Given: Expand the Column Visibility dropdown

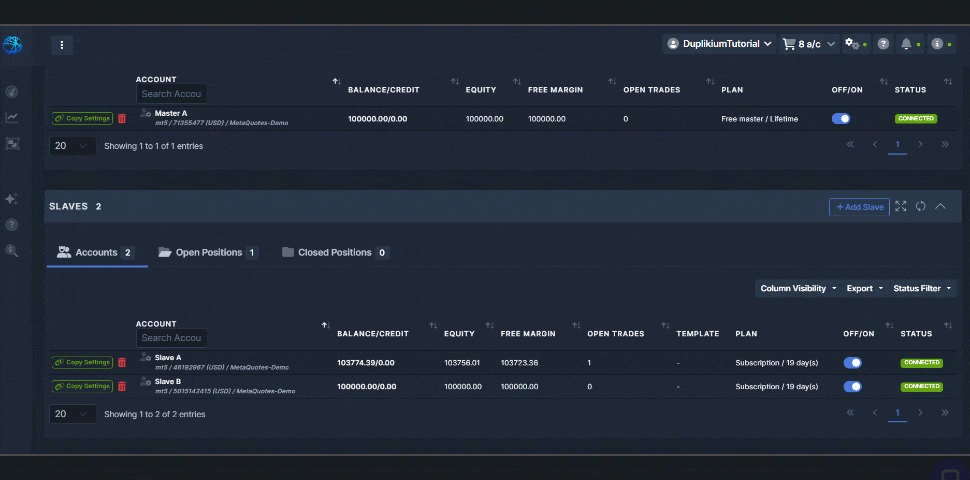Looking at the screenshot, I should tap(799, 288).
